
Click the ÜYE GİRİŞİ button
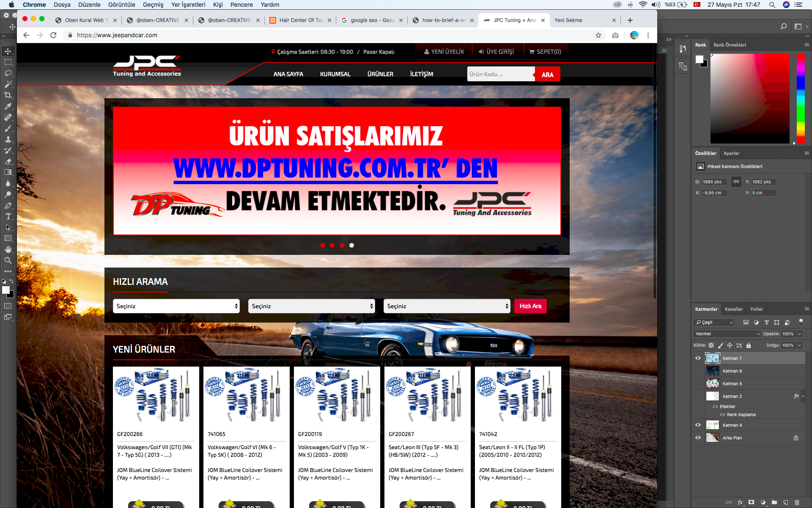pyautogui.click(x=497, y=52)
